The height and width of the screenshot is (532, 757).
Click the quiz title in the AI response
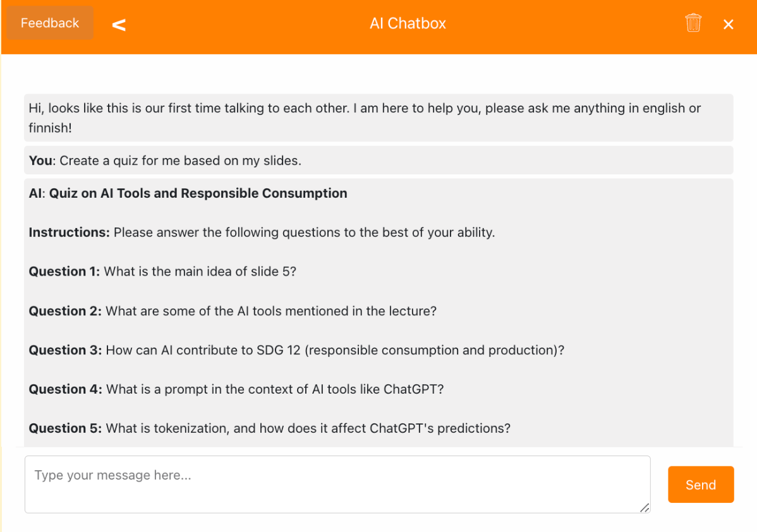[x=196, y=193]
